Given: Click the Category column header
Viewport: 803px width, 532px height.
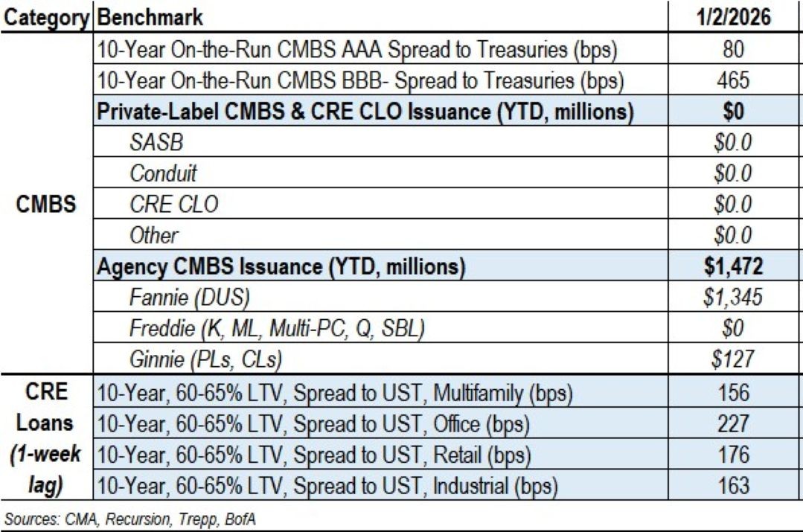Looking at the screenshot, I should pos(48,16).
